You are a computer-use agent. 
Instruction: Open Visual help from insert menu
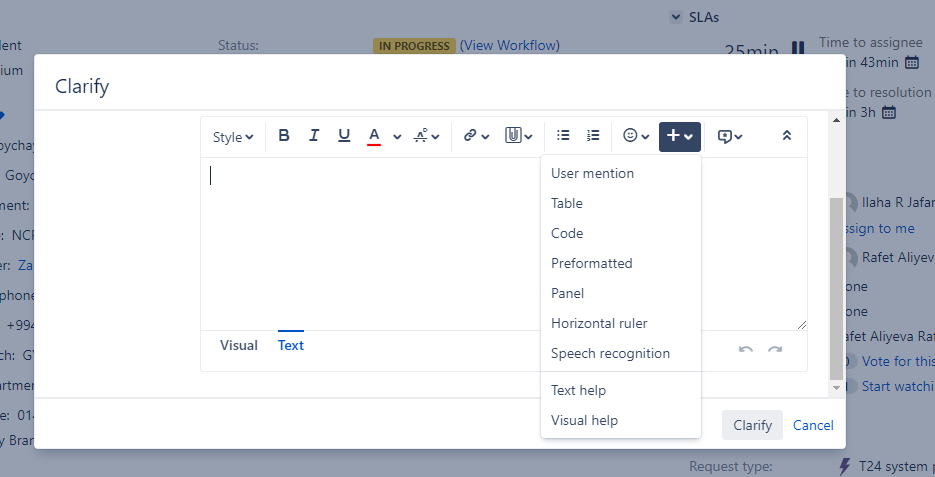621,420
